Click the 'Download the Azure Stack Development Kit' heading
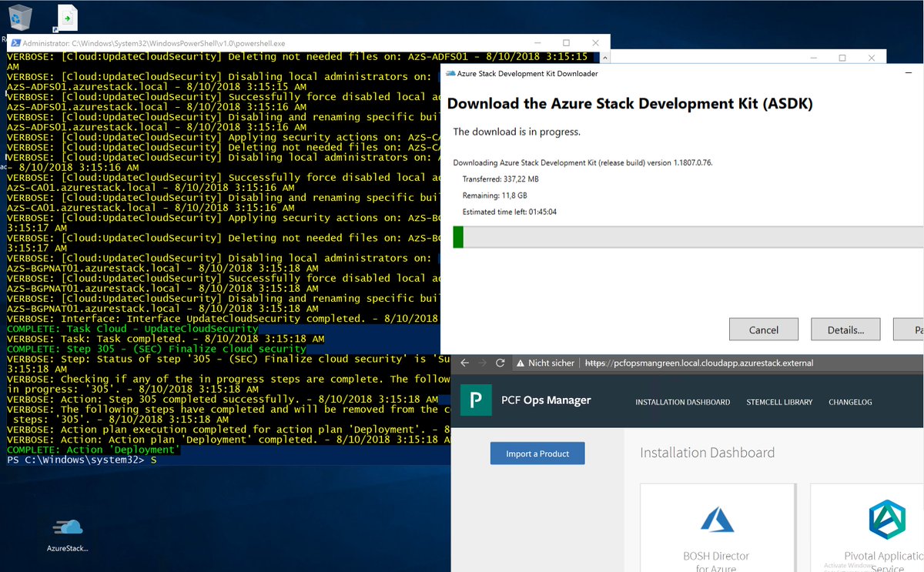This screenshot has height=572, width=924. point(630,104)
